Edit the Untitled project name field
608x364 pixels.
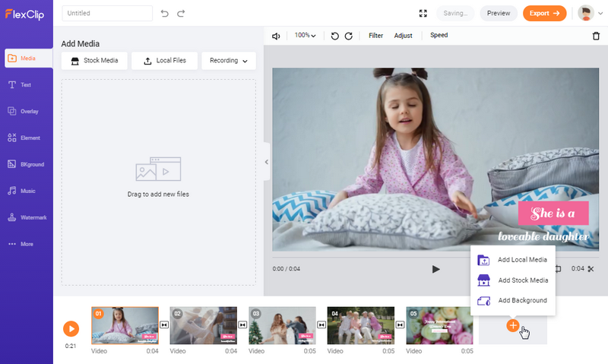click(107, 13)
